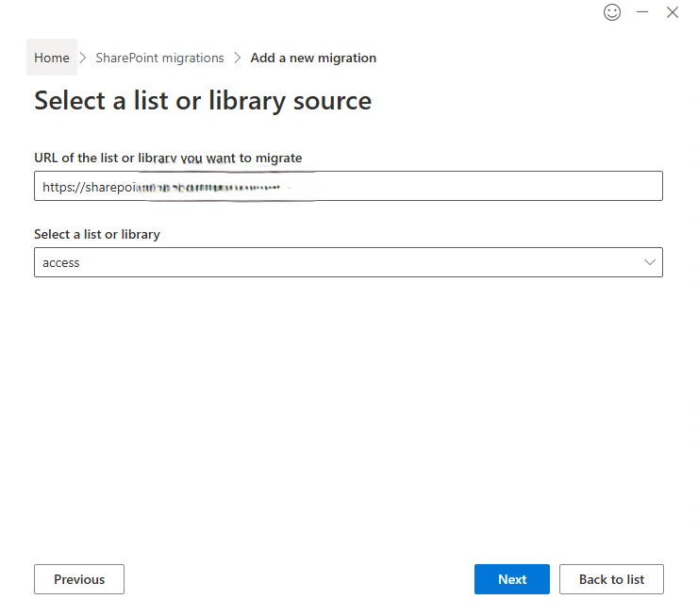698x616 pixels.
Task: Click the 'URL of the list or library' label
Action: coord(168,158)
